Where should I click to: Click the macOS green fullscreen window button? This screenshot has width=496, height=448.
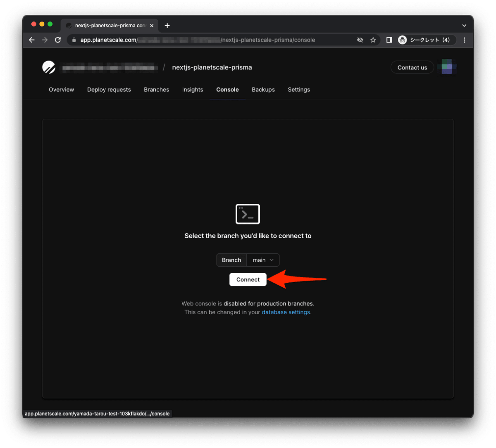point(50,24)
